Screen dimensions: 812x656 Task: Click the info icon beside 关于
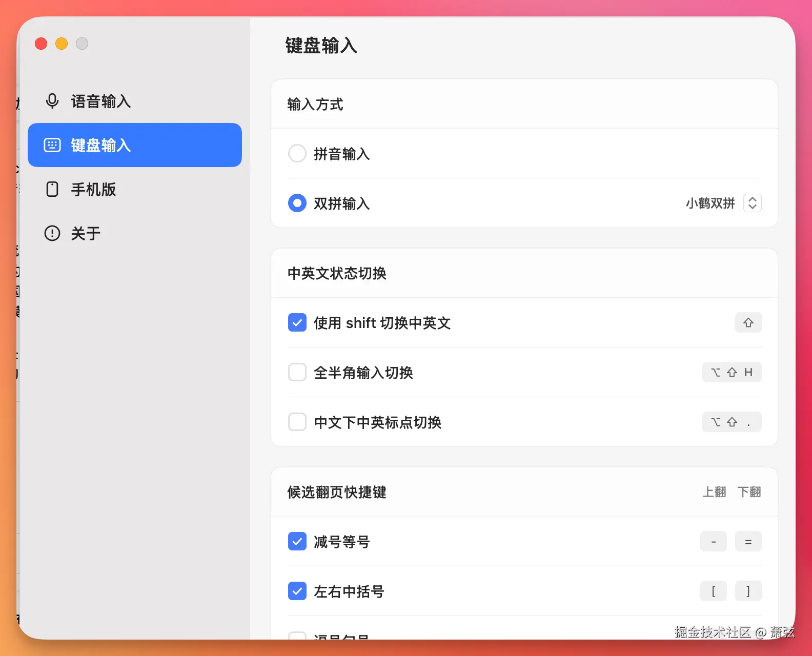coord(52,233)
